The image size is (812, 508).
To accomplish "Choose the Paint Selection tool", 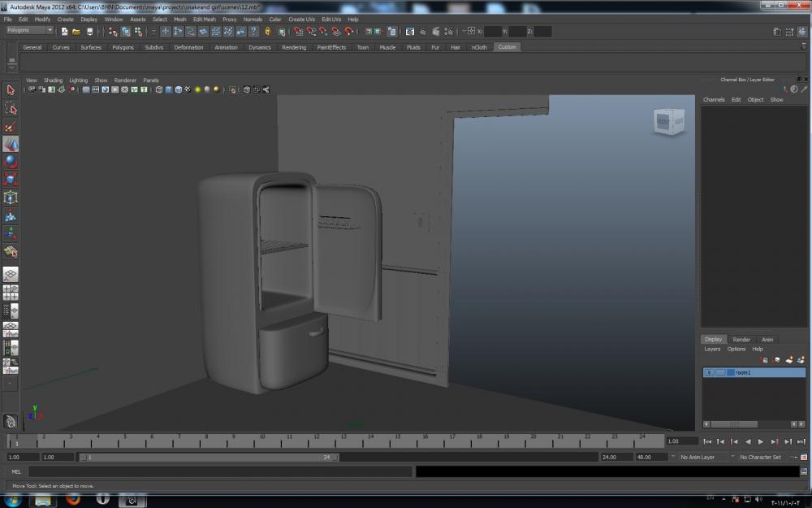I will 11,126.
